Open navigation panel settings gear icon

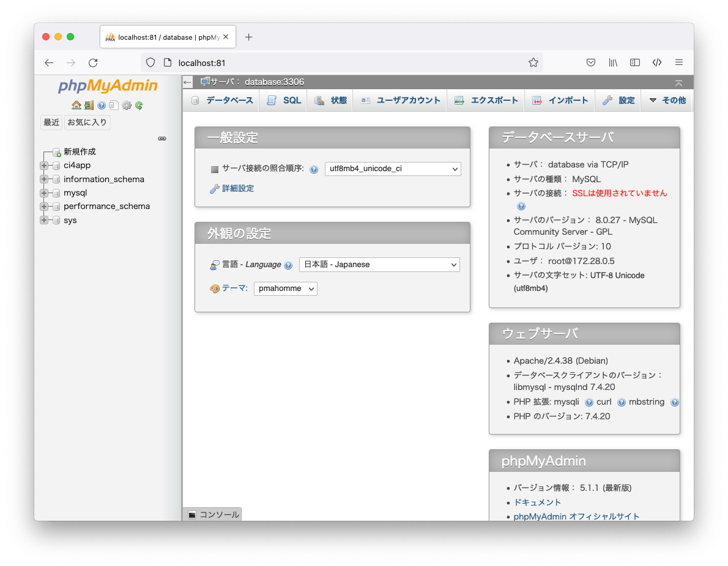click(126, 105)
